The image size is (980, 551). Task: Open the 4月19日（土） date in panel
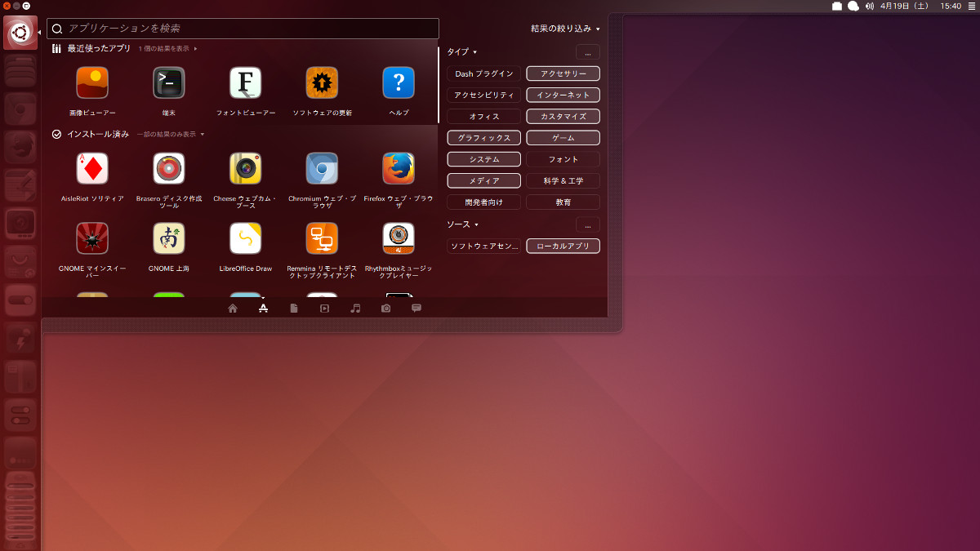tap(905, 6)
